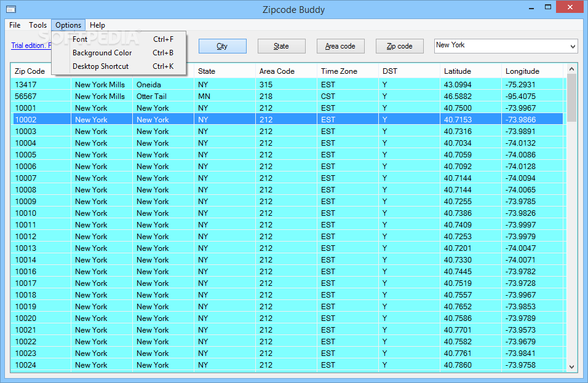Select zip code 10007 cell
Viewport: 588px width, 383px height.
pyautogui.click(x=42, y=178)
